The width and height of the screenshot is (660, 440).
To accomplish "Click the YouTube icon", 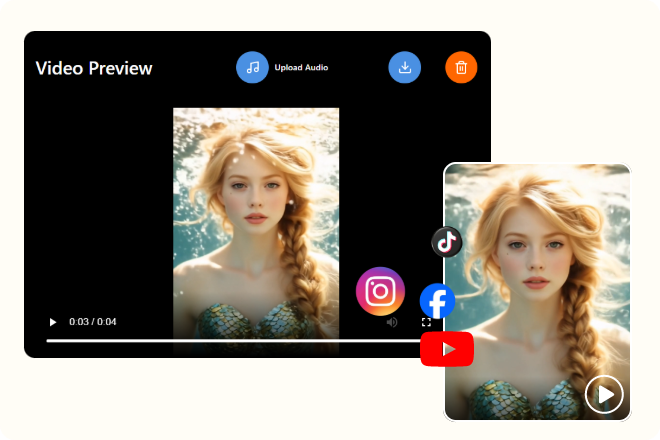I will point(447,349).
